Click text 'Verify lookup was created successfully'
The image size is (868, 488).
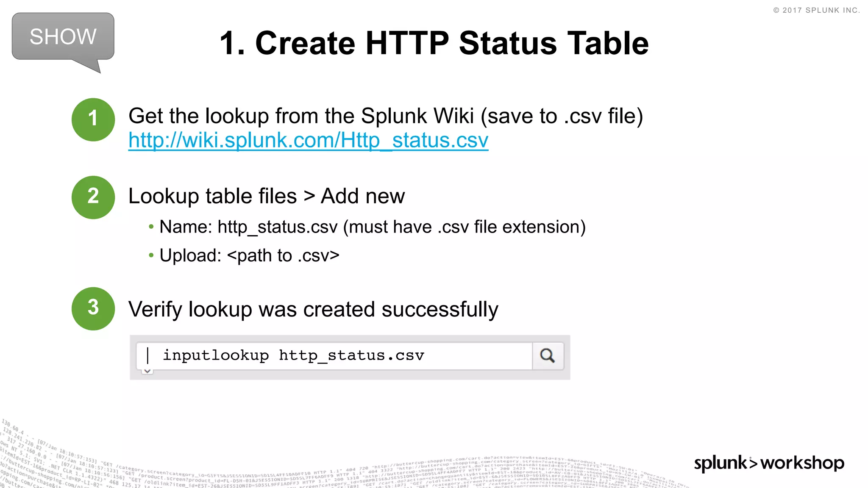tap(313, 309)
